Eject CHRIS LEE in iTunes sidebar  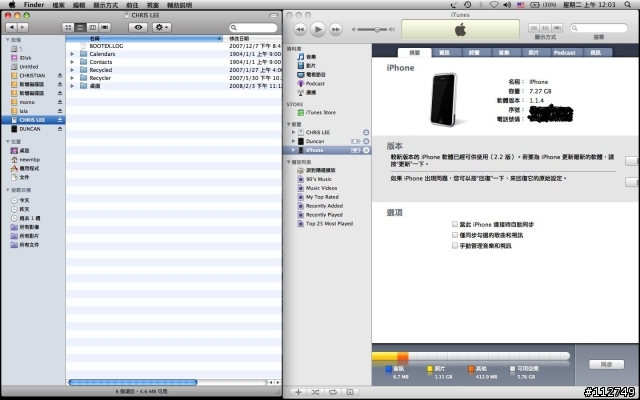click(366, 132)
